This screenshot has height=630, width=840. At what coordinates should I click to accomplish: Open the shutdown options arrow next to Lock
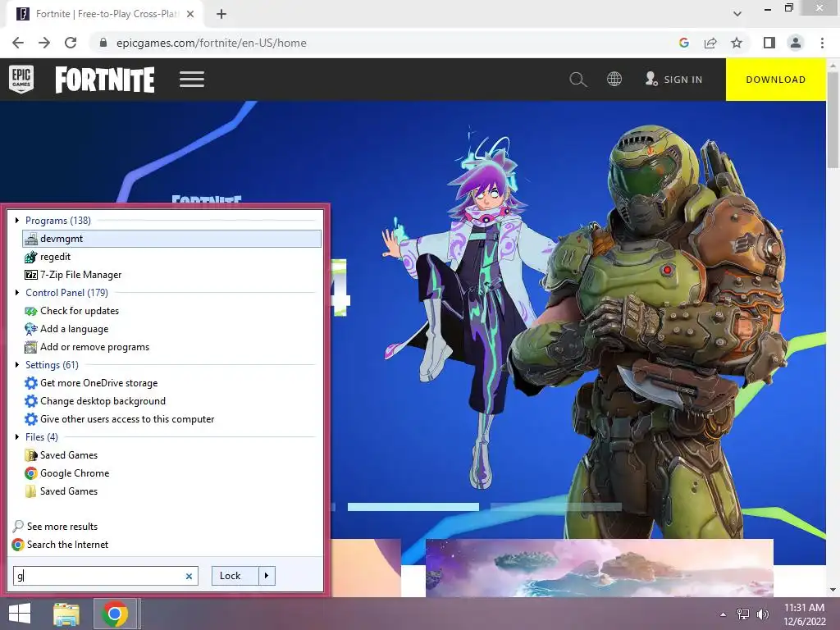[267, 576]
